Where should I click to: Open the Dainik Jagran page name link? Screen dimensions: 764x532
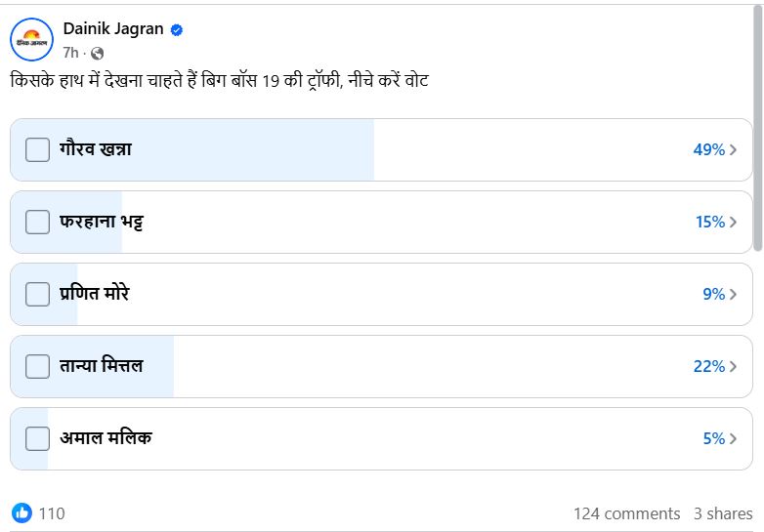click(114, 30)
